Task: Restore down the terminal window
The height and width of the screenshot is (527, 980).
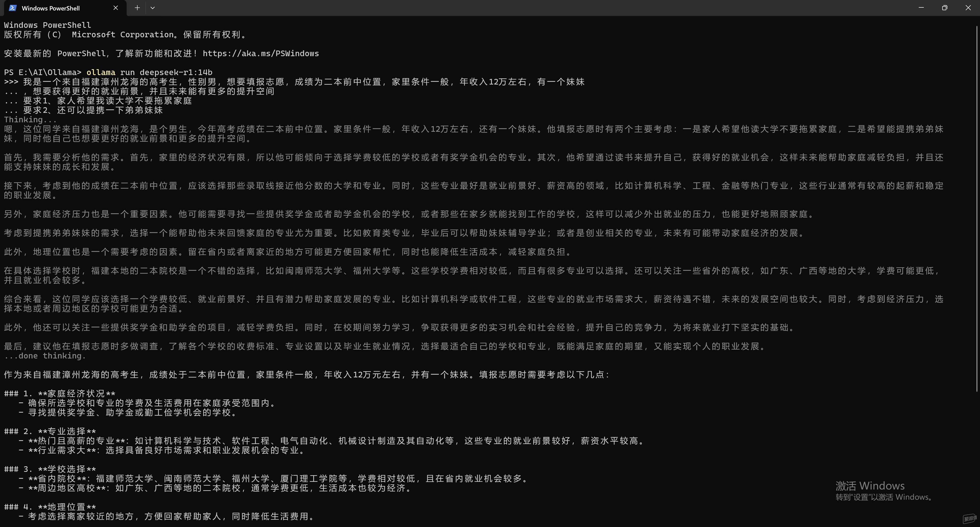Action: pos(945,8)
